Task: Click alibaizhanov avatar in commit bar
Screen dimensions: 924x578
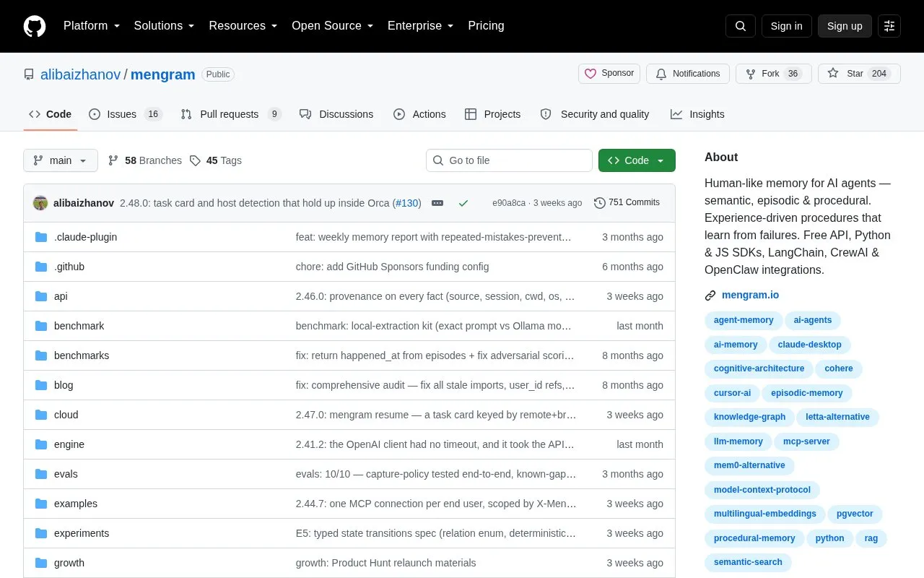Action: [x=40, y=203]
